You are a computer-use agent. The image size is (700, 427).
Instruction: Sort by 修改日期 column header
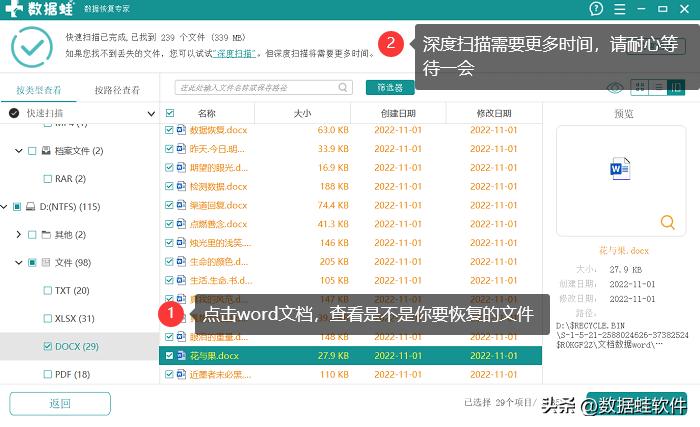[x=494, y=113]
